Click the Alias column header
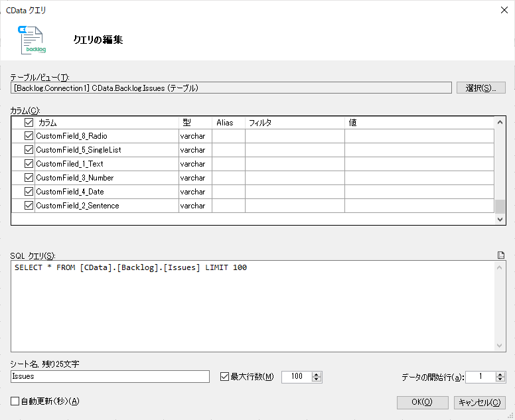The image size is (515, 420). point(228,123)
